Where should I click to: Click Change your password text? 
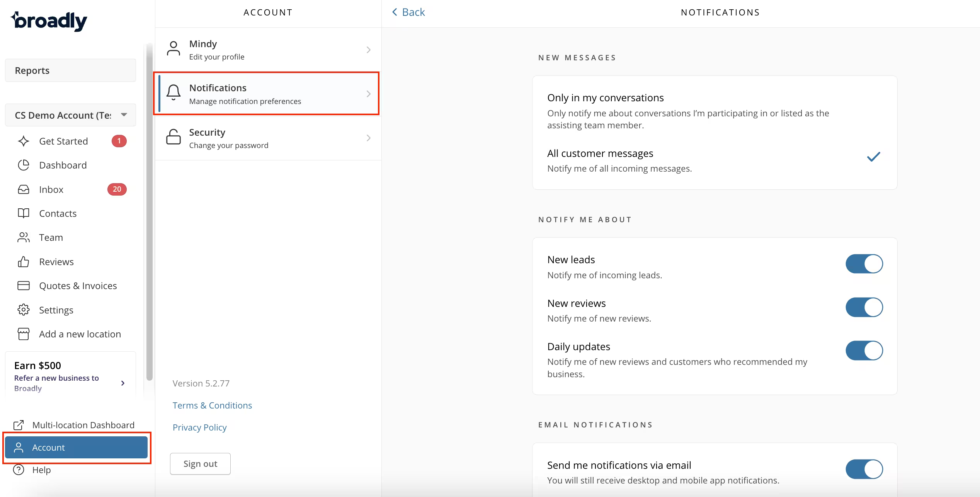(x=229, y=145)
